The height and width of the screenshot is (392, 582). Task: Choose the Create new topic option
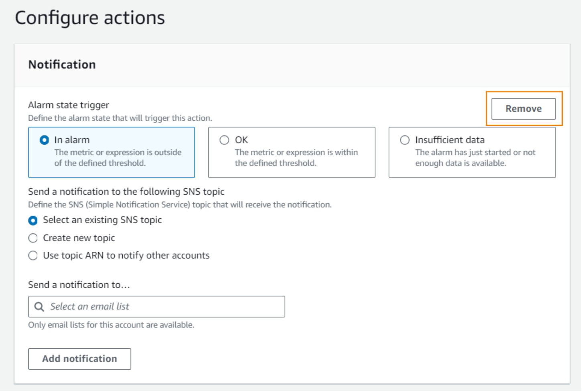click(33, 238)
